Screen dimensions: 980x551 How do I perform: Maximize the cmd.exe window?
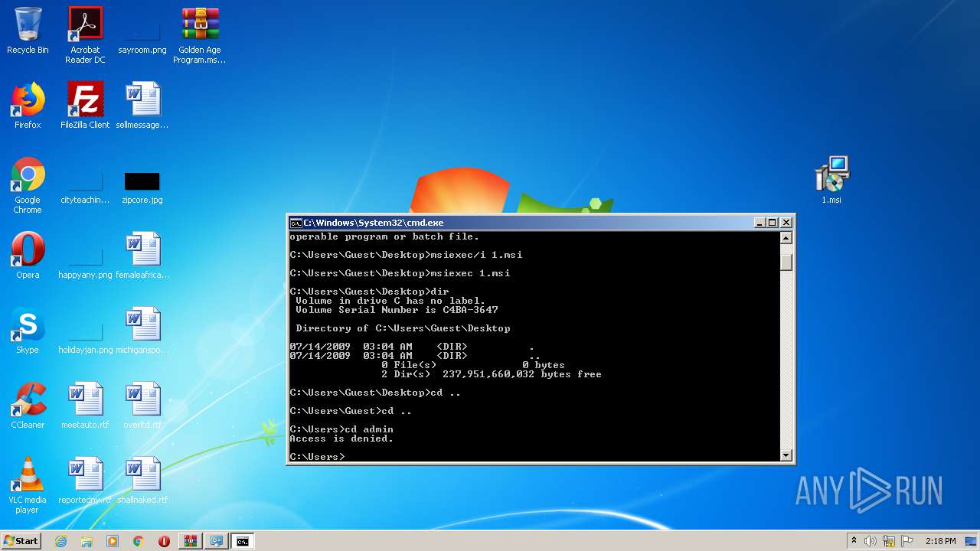tap(772, 223)
